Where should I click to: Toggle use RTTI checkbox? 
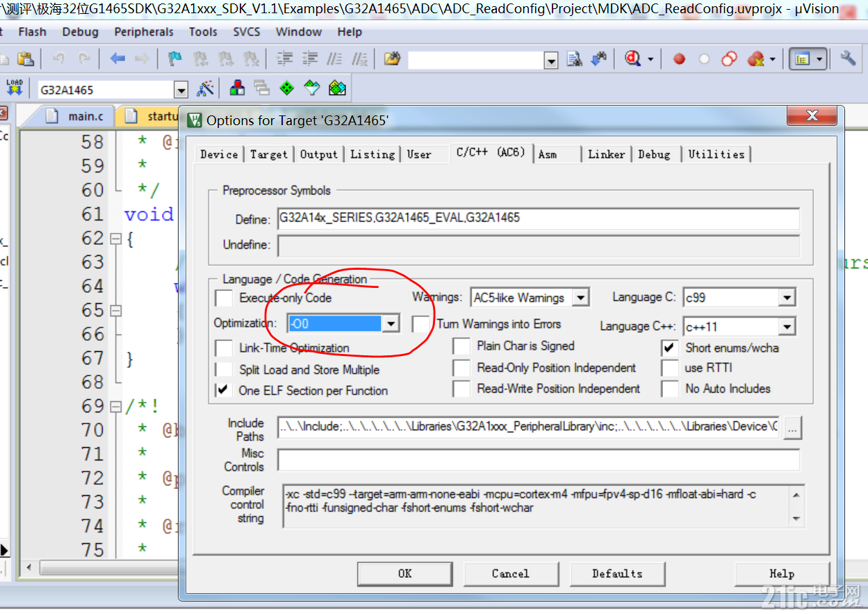[670, 368]
